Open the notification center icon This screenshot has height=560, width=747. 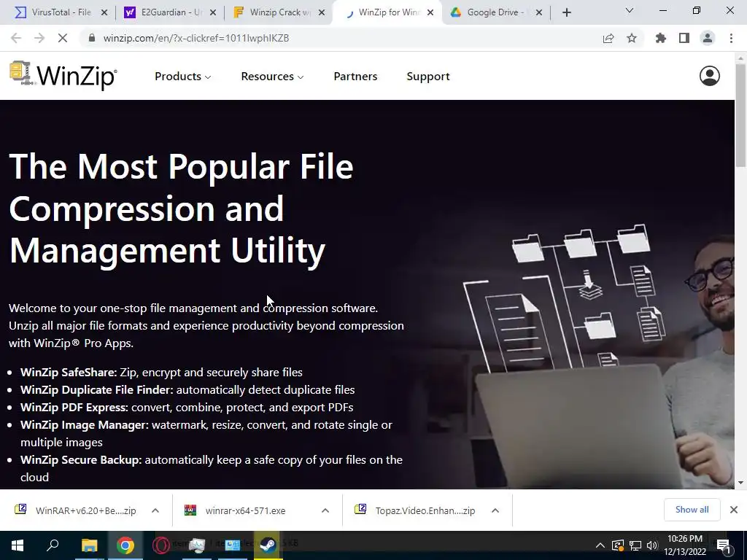point(724,545)
